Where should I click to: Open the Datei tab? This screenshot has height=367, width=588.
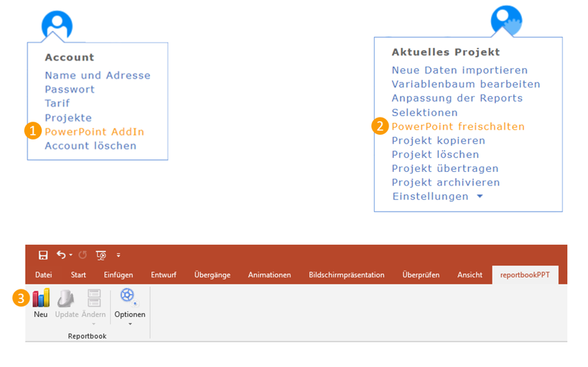coord(43,275)
